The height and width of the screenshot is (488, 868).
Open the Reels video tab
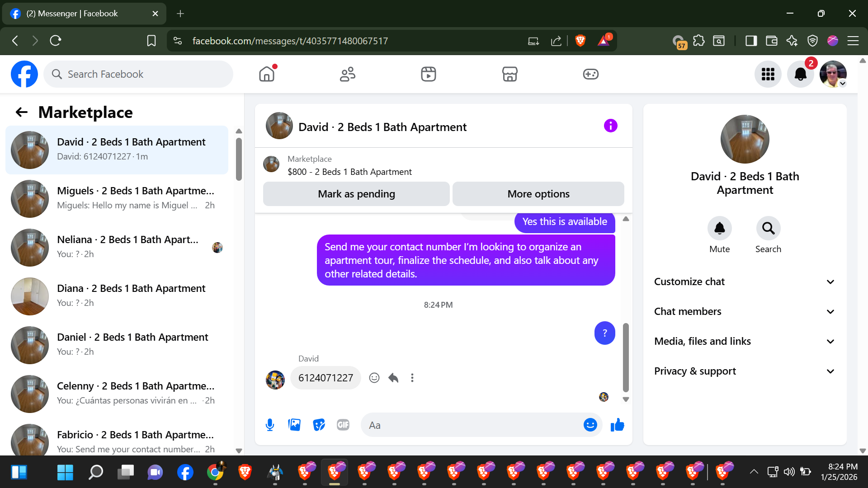[x=429, y=74]
